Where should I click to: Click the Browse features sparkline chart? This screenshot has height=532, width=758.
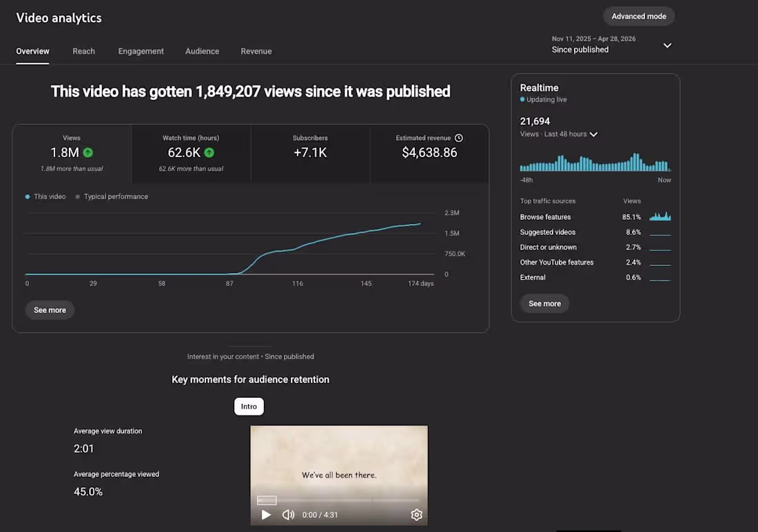click(660, 216)
